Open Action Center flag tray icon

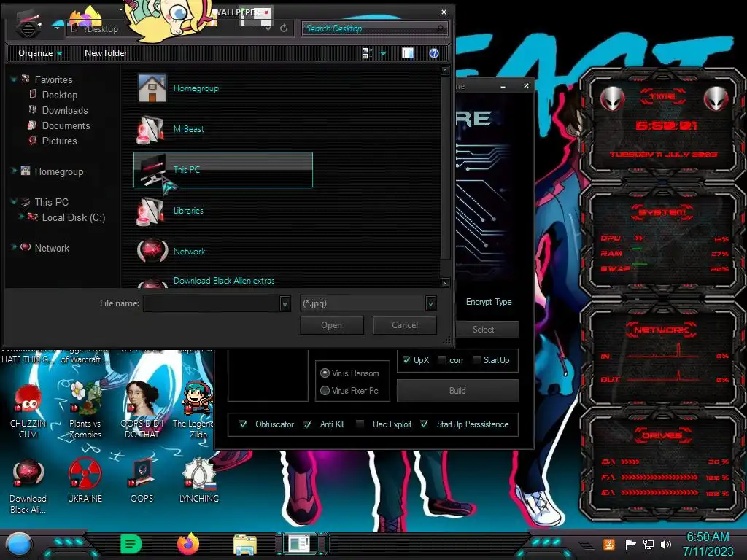630,544
